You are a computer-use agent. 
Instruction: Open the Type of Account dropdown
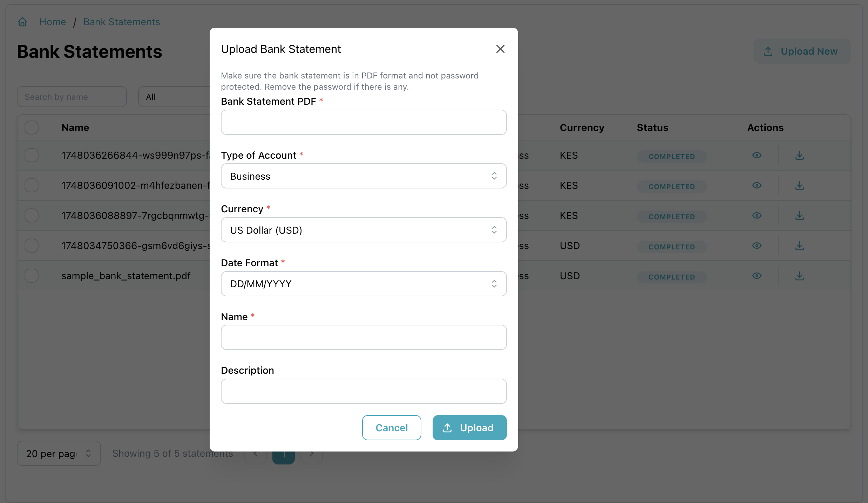(363, 176)
